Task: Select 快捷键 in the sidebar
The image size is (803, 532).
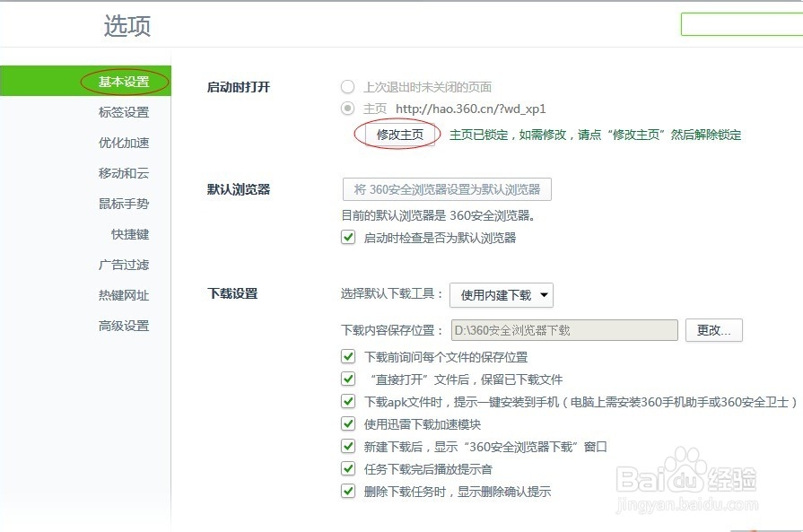Action: (x=130, y=234)
